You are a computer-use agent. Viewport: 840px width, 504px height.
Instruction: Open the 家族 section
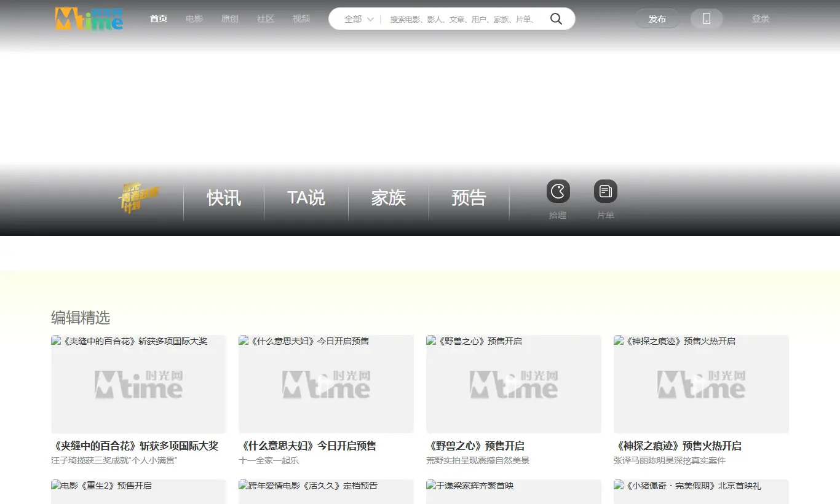(389, 198)
